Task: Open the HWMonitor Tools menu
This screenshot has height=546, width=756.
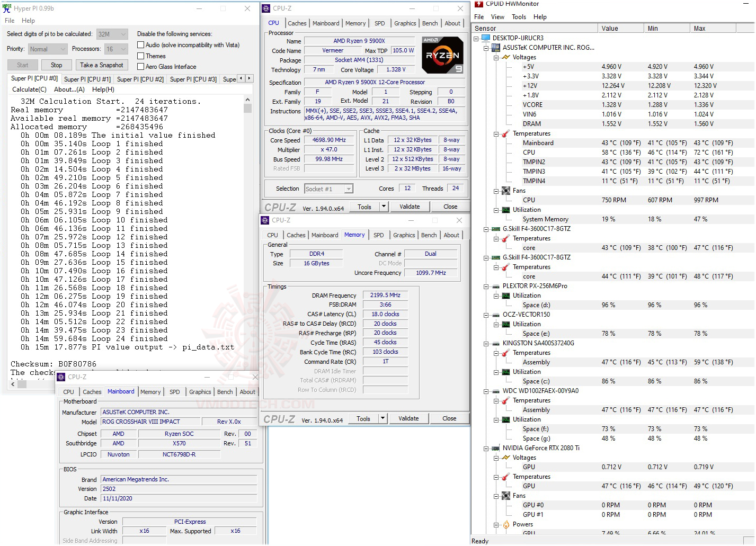Action: pyautogui.click(x=519, y=17)
